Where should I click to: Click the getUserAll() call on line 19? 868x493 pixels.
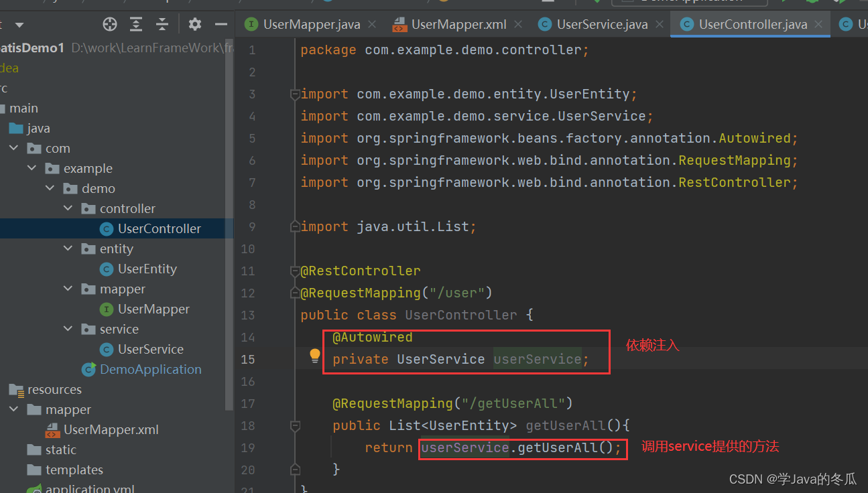click(x=566, y=447)
